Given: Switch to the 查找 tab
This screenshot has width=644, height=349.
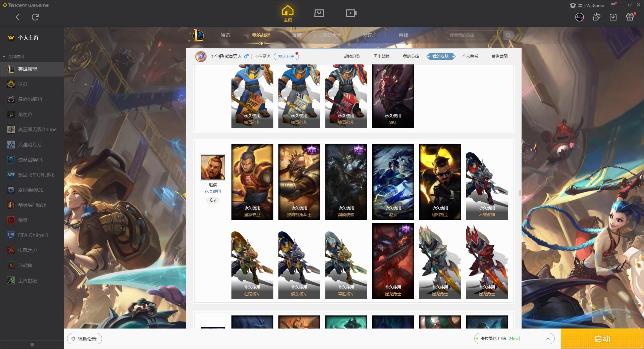Looking at the screenshot, I should (403, 35).
